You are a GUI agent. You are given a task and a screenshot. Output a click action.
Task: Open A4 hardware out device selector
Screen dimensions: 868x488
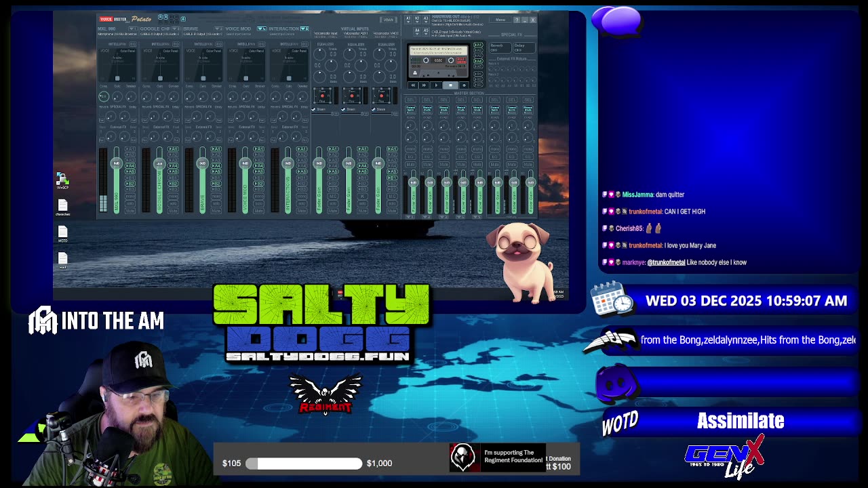click(417, 31)
